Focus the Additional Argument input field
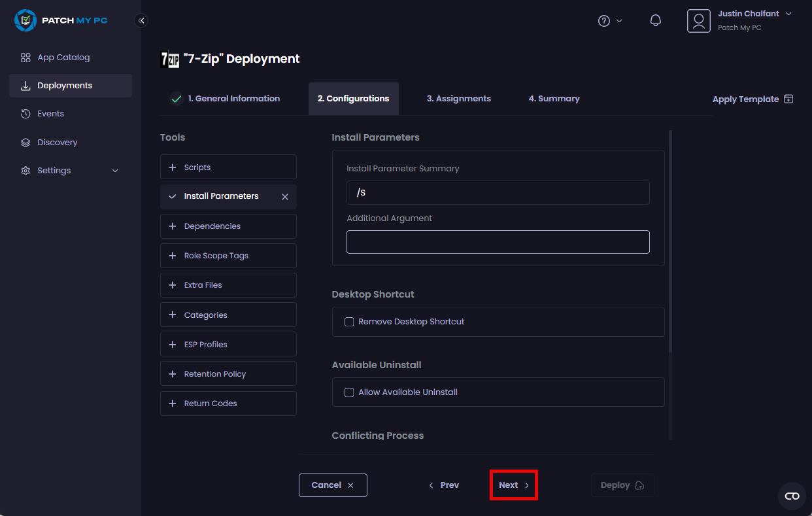The height and width of the screenshot is (516, 812). (498, 242)
